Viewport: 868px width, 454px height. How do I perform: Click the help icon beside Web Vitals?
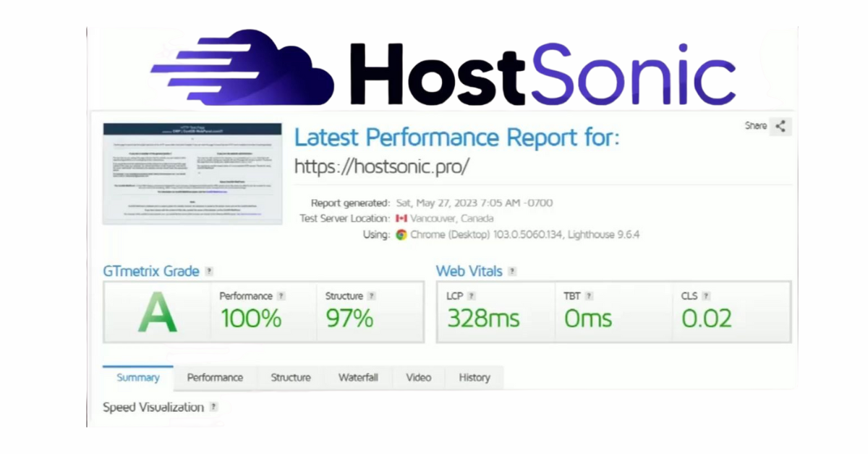pos(512,272)
